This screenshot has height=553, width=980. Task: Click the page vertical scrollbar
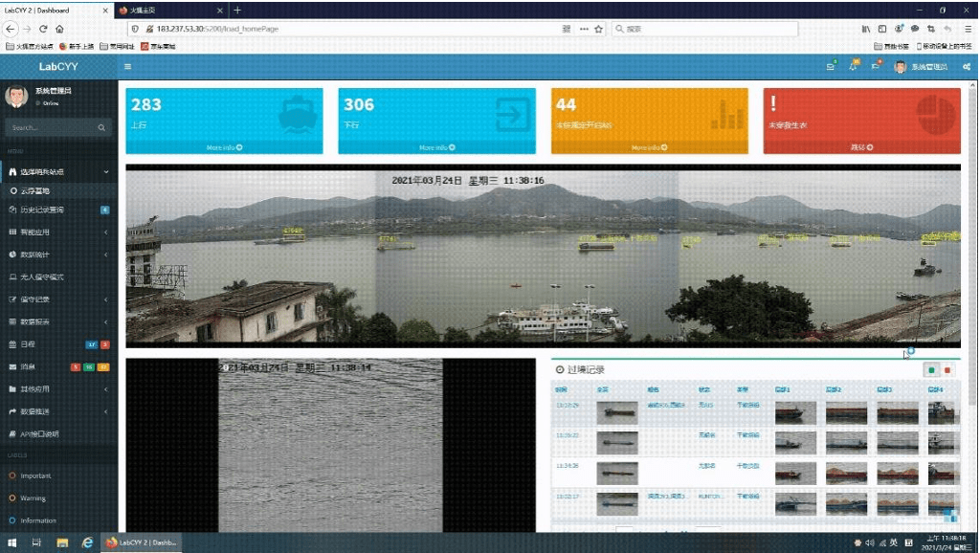972,287
